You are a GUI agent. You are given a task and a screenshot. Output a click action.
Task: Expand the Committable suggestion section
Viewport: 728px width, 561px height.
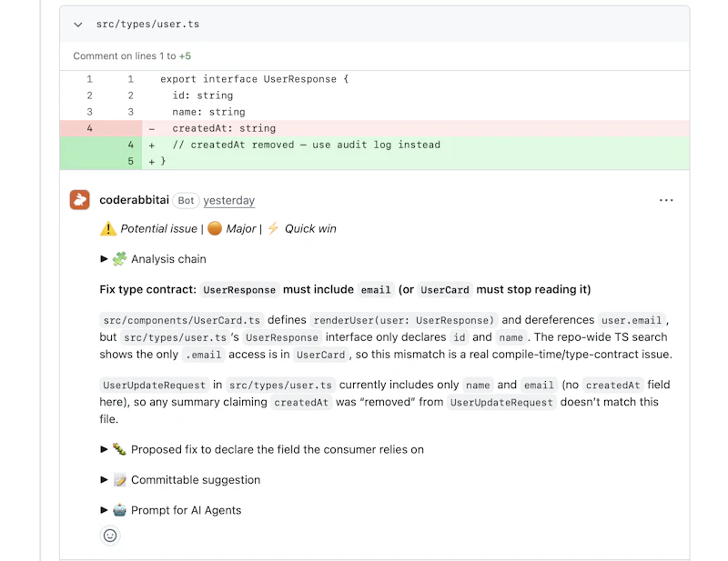click(x=180, y=480)
